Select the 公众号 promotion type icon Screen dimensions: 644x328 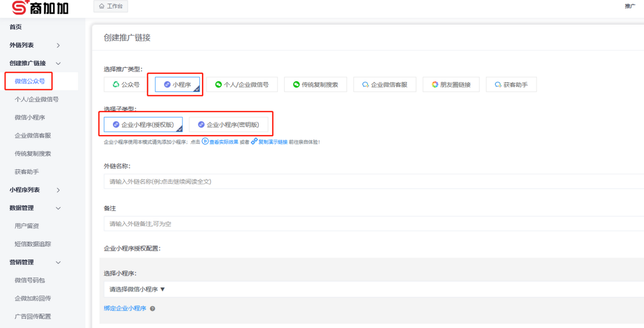pos(116,84)
